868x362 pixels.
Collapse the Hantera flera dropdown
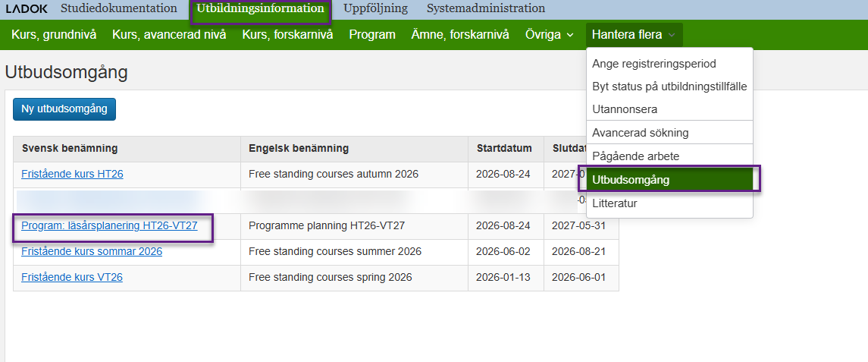(x=634, y=35)
